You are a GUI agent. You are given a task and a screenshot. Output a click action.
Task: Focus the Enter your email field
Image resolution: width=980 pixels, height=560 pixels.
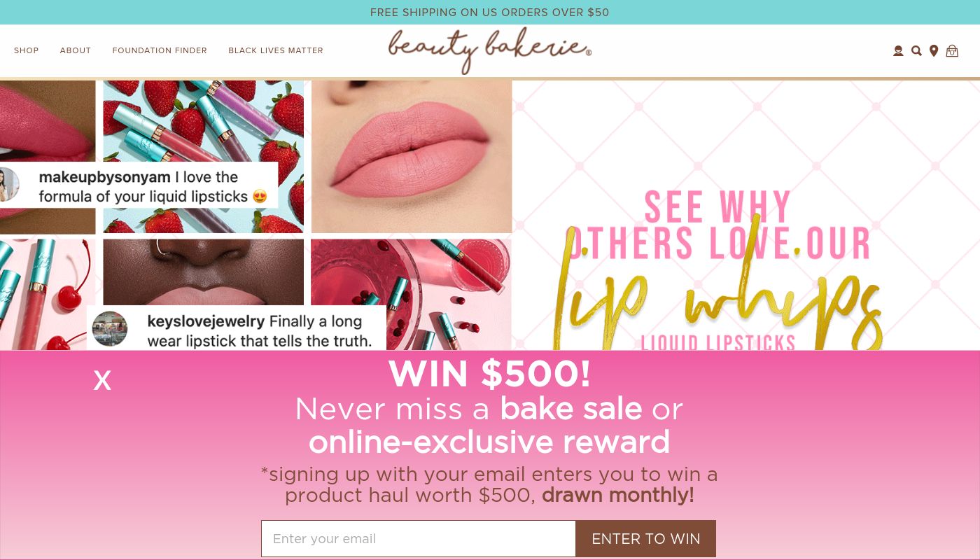tap(419, 539)
